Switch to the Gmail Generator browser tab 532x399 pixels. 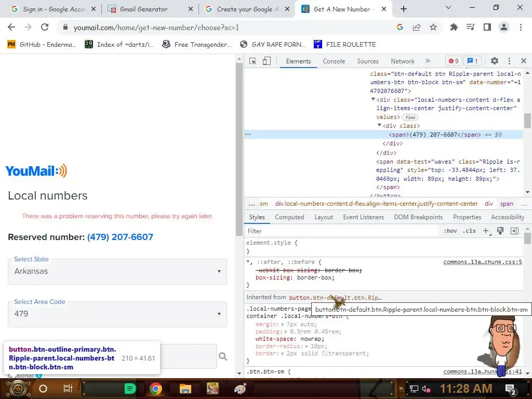coord(150,9)
